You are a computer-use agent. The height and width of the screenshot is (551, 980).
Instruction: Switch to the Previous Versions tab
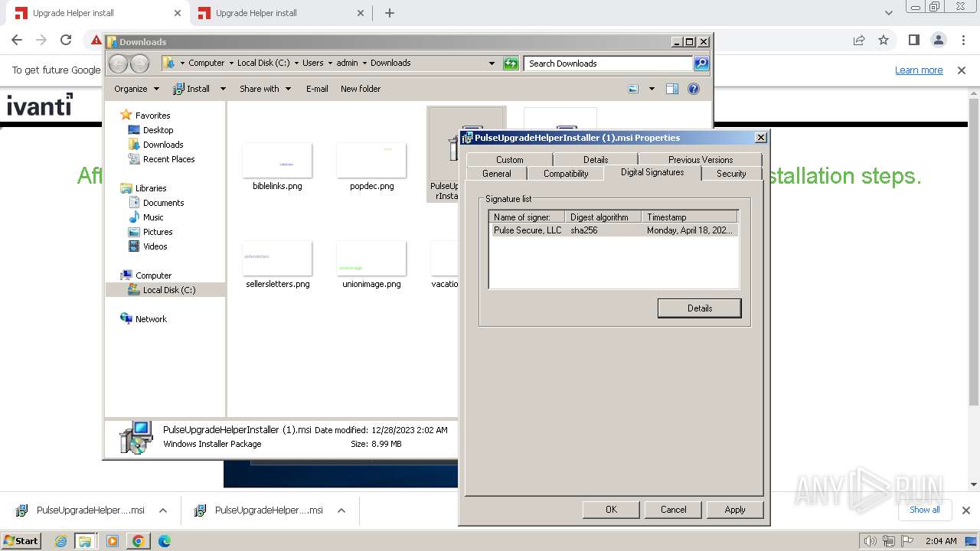point(701,160)
